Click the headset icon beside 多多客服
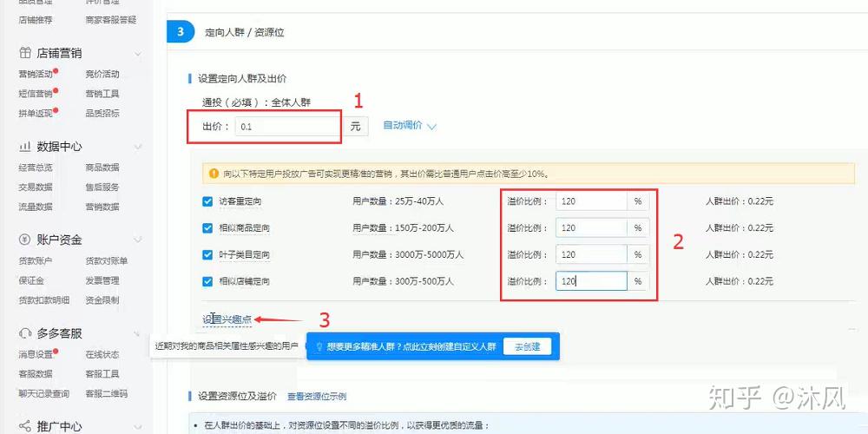The image size is (868, 434). point(25,333)
